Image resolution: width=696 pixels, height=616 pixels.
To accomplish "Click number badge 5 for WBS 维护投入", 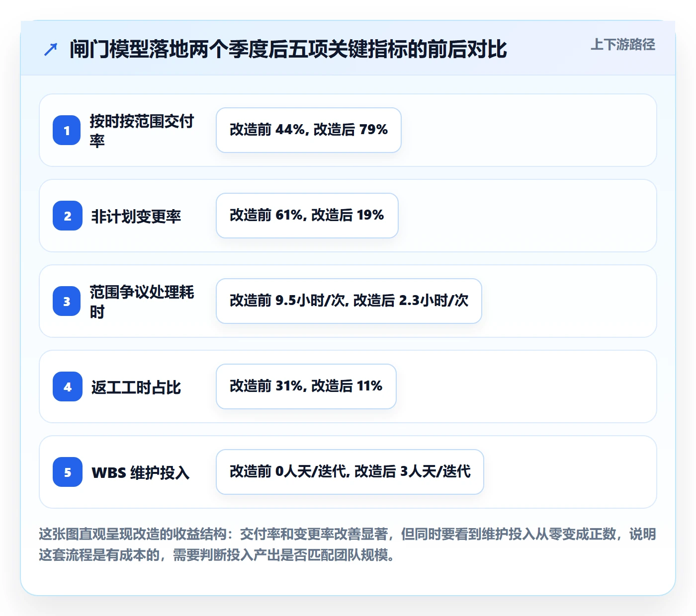I will click(x=68, y=472).
